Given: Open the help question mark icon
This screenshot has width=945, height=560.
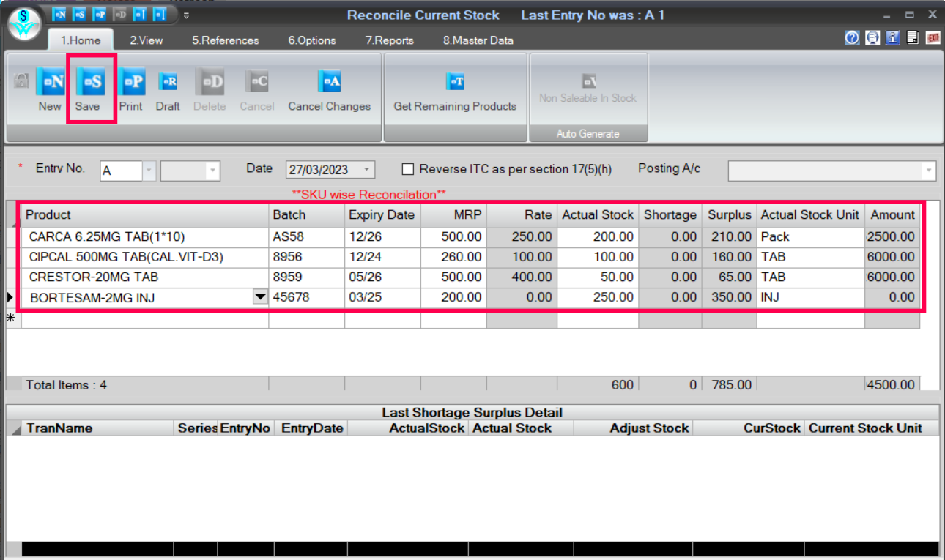Looking at the screenshot, I should [x=852, y=38].
